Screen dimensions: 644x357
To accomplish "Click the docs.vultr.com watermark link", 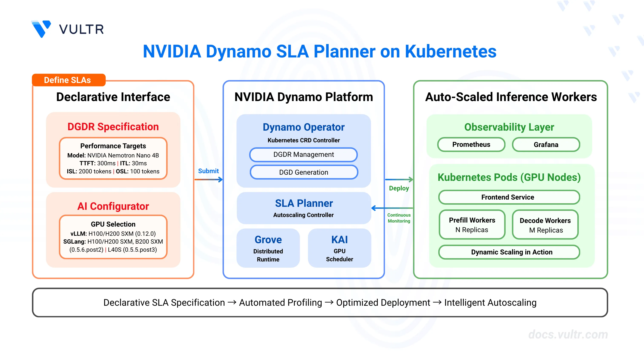I will click(568, 334).
